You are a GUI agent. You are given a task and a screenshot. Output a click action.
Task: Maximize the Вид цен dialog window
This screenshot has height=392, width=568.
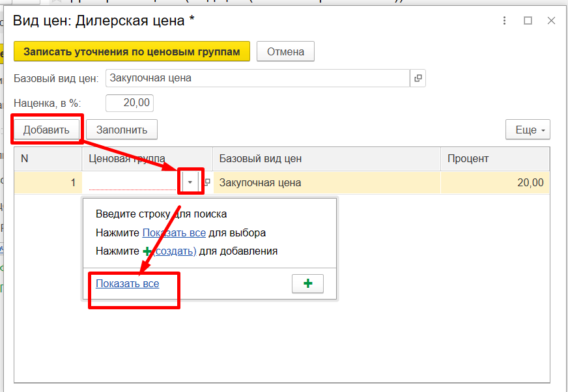(528, 21)
